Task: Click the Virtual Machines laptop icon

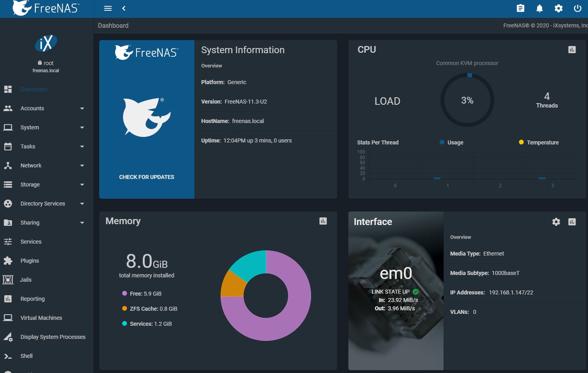Action: pos(8,318)
